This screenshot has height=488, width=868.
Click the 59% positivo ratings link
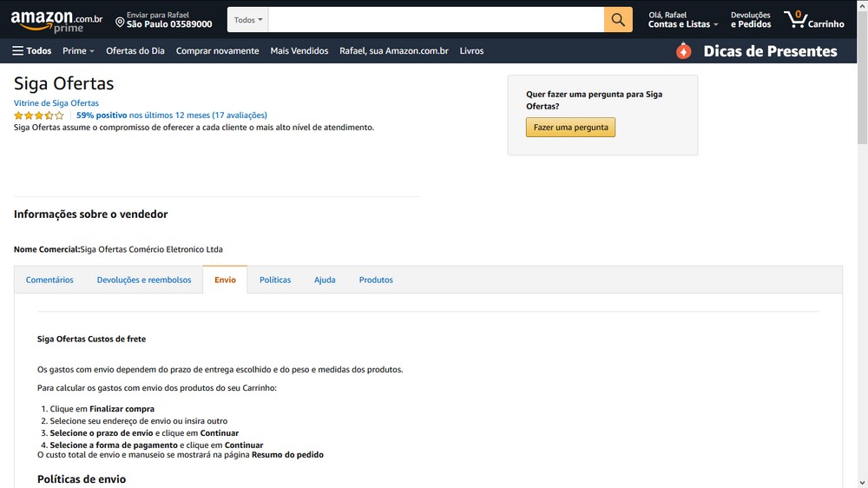coord(102,115)
